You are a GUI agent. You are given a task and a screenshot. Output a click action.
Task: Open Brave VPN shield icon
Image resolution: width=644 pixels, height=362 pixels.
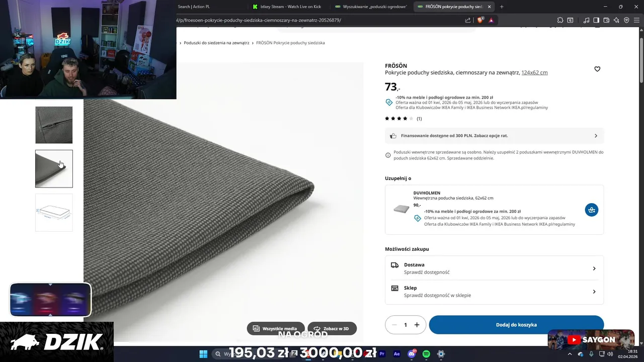point(626,20)
